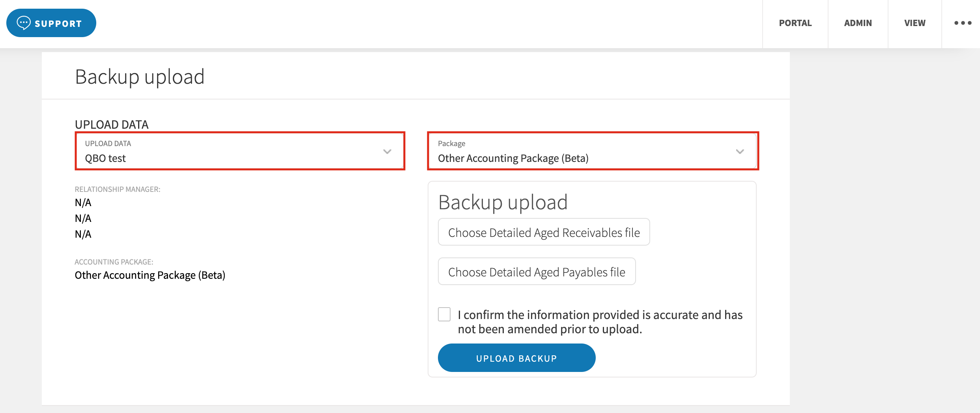Click the ACCOUNTING PACKAGE label on the left
The width and height of the screenshot is (980, 413).
click(x=114, y=262)
